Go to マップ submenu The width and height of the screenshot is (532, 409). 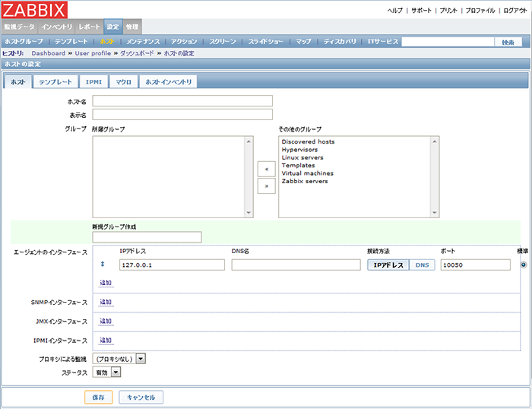[303, 41]
